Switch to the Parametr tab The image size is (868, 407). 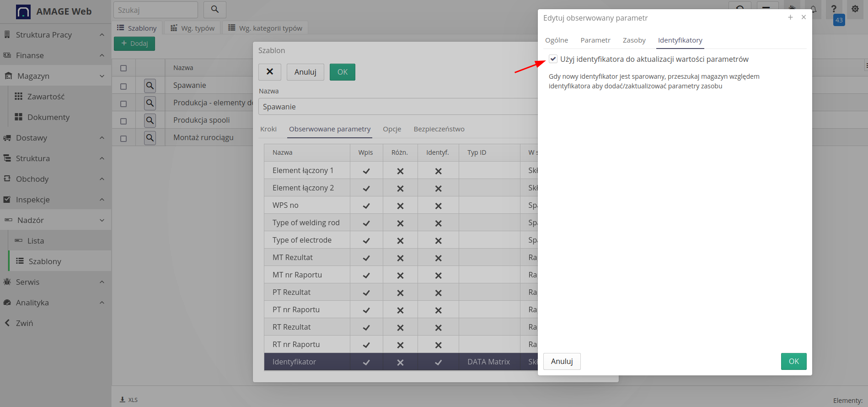(x=595, y=40)
